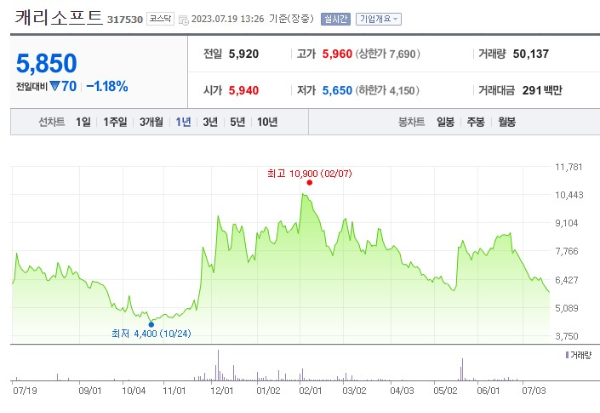600x413 pixels.
Task: Click the current price 5,850
Action: [46, 63]
